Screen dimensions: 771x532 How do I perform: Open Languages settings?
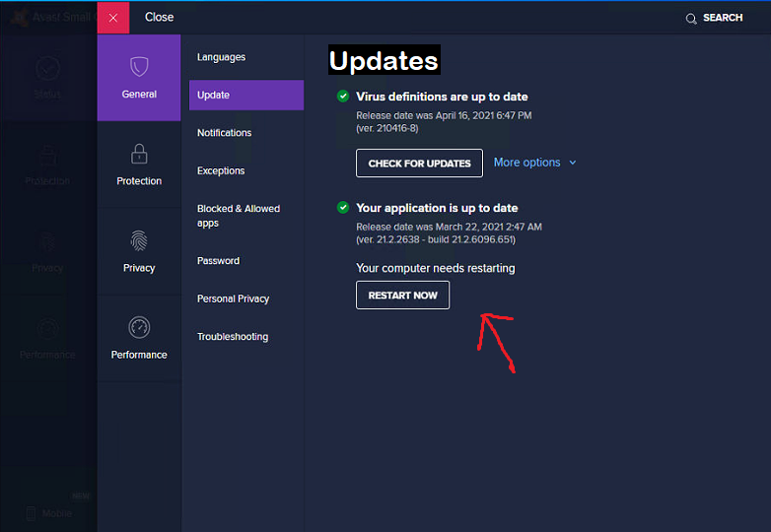tap(221, 57)
